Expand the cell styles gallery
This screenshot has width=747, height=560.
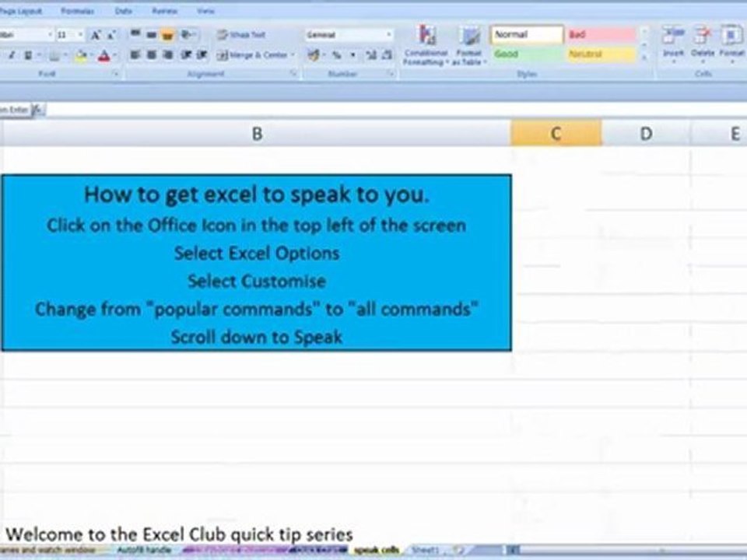[x=644, y=58]
